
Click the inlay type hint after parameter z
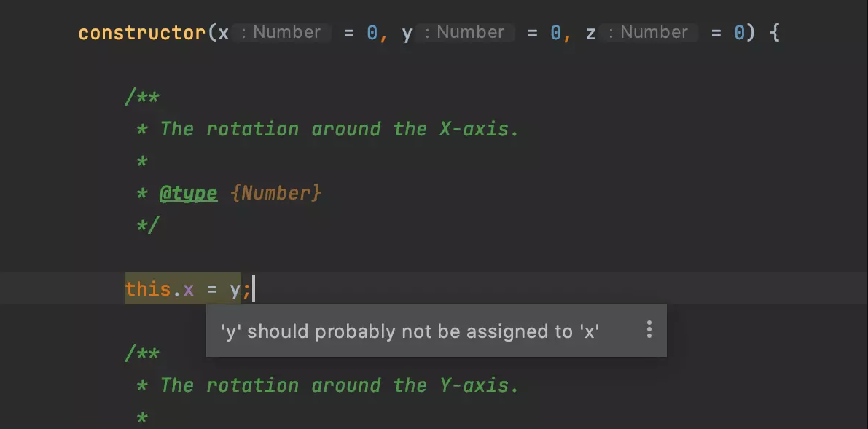(x=648, y=32)
